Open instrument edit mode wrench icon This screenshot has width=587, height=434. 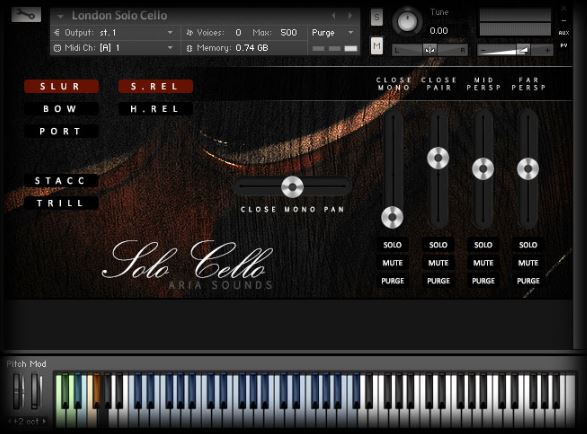[26, 15]
